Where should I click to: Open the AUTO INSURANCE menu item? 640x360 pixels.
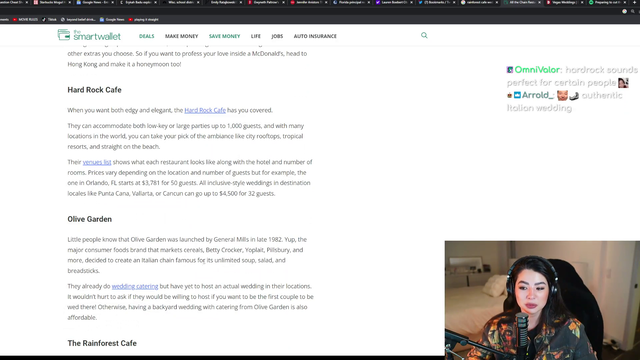pyautogui.click(x=315, y=36)
